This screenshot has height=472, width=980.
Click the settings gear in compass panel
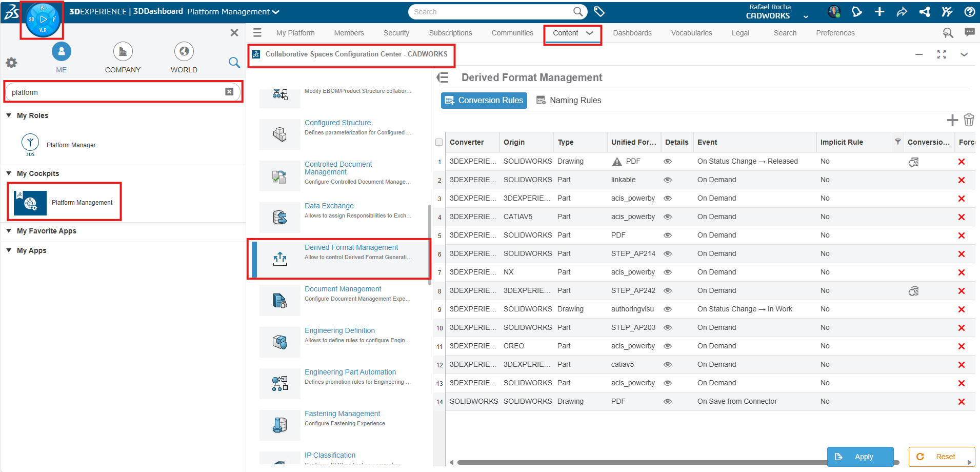click(11, 63)
